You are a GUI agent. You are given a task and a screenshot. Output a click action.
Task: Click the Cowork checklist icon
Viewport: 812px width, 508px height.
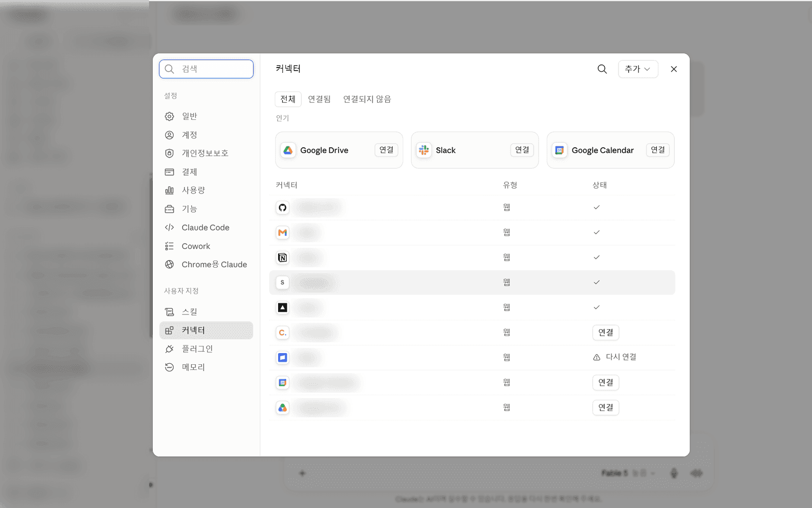170,246
